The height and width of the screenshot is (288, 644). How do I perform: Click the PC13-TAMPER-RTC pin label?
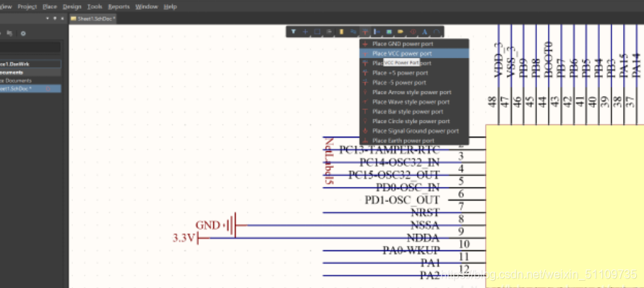[x=390, y=150]
